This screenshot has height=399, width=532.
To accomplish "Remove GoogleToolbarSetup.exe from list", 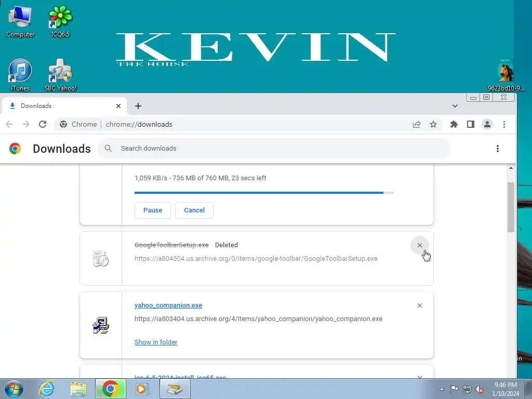I will pos(420,245).
